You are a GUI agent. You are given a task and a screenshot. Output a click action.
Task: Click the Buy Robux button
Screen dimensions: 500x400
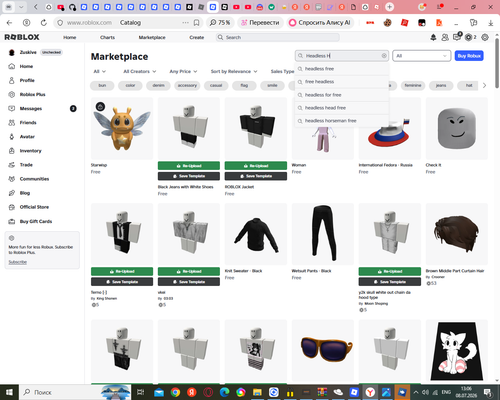(469, 56)
